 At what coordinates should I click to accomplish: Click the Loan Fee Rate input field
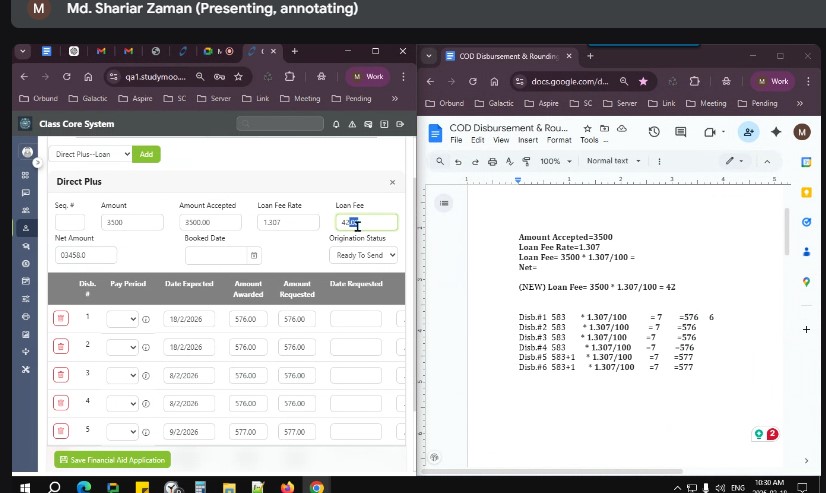tap(287, 223)
